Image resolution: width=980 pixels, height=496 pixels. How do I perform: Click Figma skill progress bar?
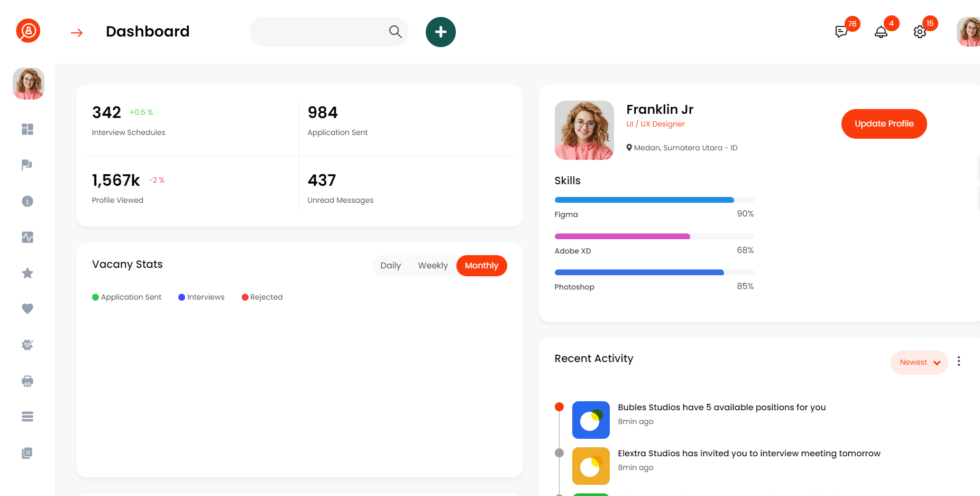coord(654,200)
